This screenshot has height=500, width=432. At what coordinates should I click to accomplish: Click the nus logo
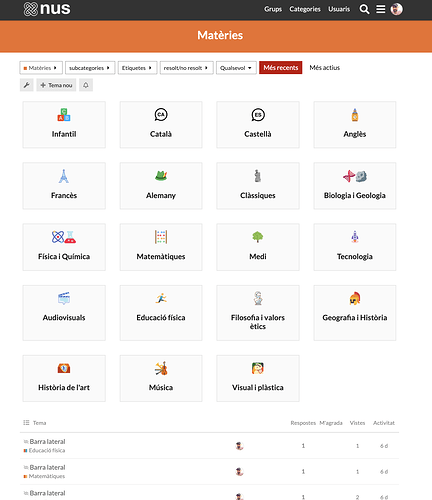[47, 9]
